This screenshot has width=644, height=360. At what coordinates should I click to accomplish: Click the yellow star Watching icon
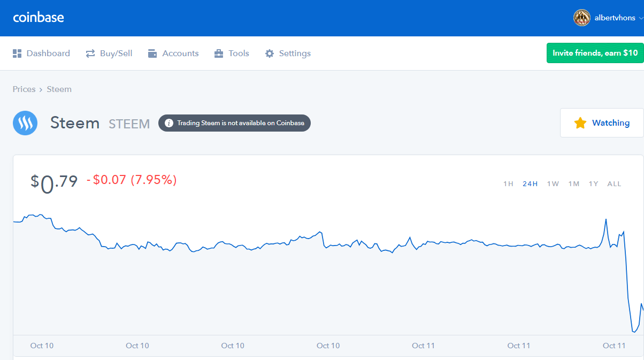[580, 123]
